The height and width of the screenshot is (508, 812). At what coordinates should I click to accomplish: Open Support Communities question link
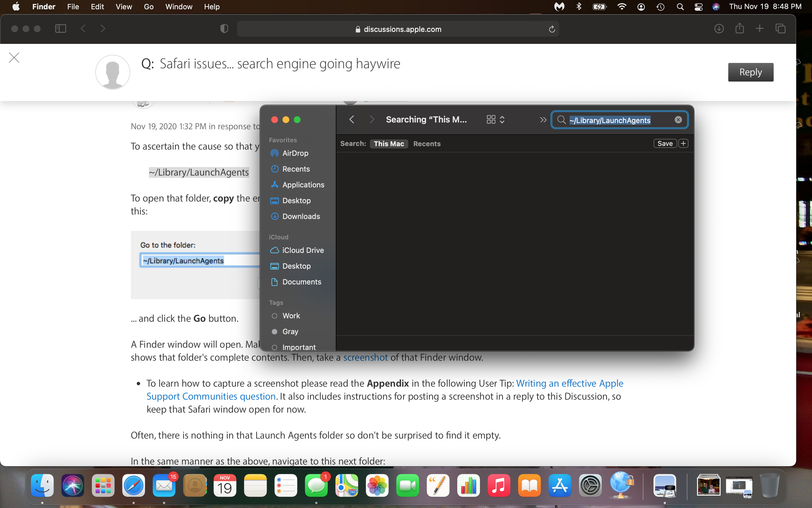coord(211,397)
